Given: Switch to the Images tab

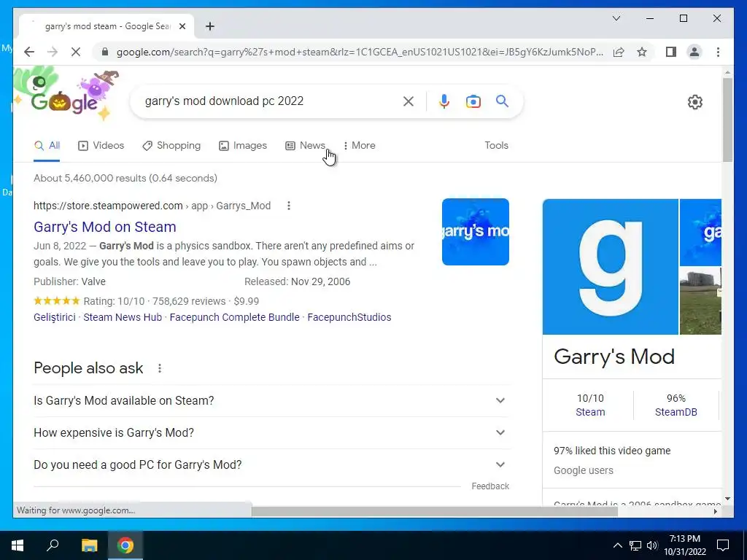Looking at the screenshot, I should point(243,146).
